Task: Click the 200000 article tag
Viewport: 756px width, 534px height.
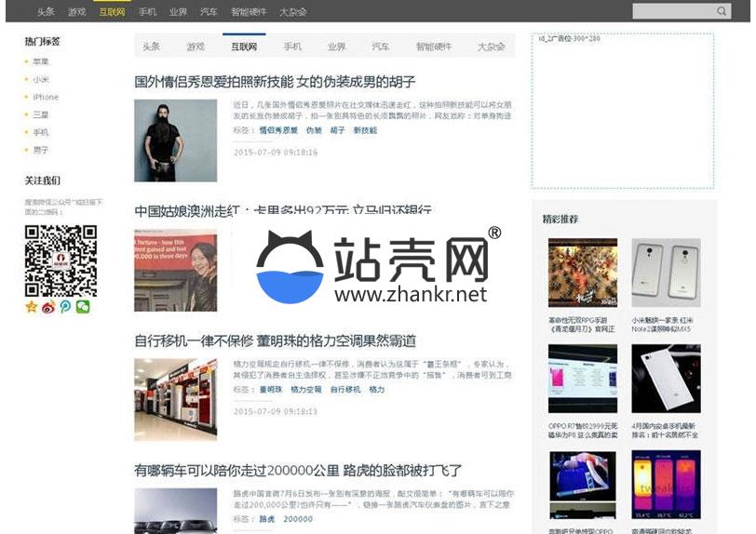Action: point(298,519)
